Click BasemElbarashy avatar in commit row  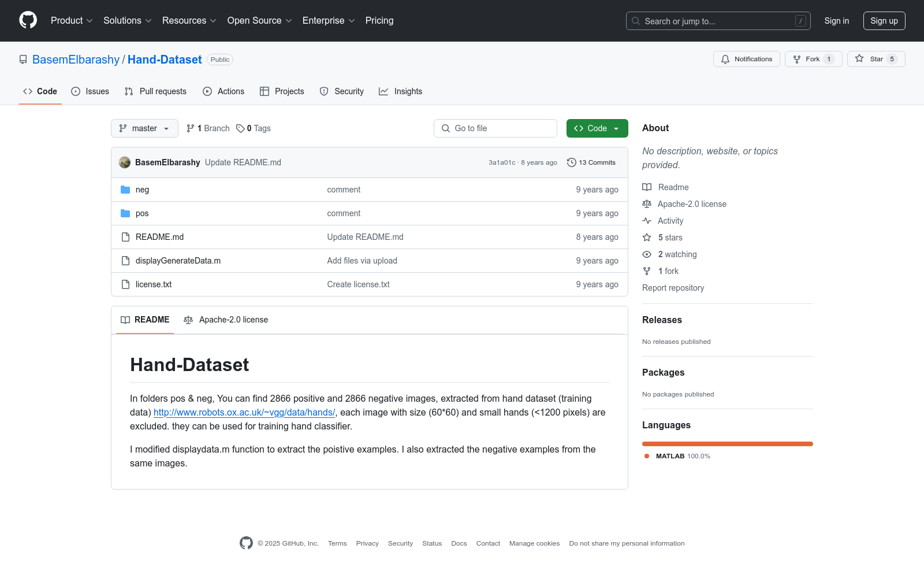click(125, 162)
